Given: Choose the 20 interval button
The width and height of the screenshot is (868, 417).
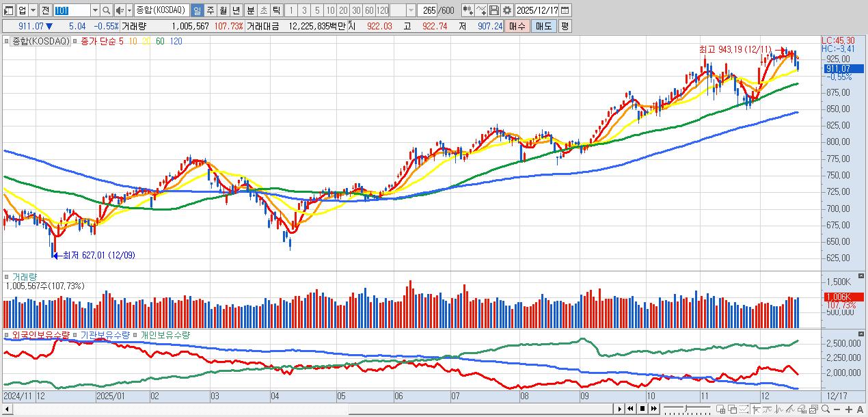Looking at the screenshot, I should point(343,11).
